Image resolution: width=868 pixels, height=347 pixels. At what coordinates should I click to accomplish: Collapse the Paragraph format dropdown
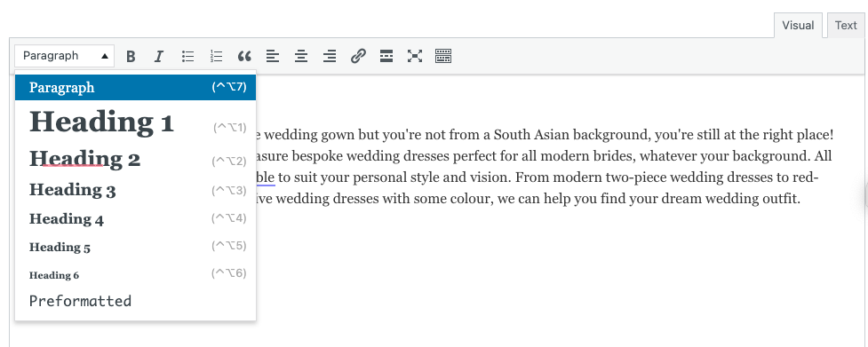[x=65, y=56]
